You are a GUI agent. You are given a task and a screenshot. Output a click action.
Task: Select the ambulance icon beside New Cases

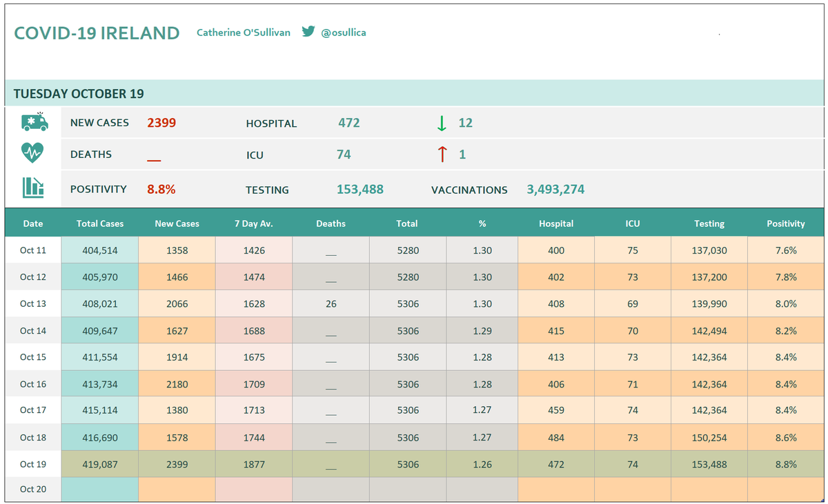(34, 122)
